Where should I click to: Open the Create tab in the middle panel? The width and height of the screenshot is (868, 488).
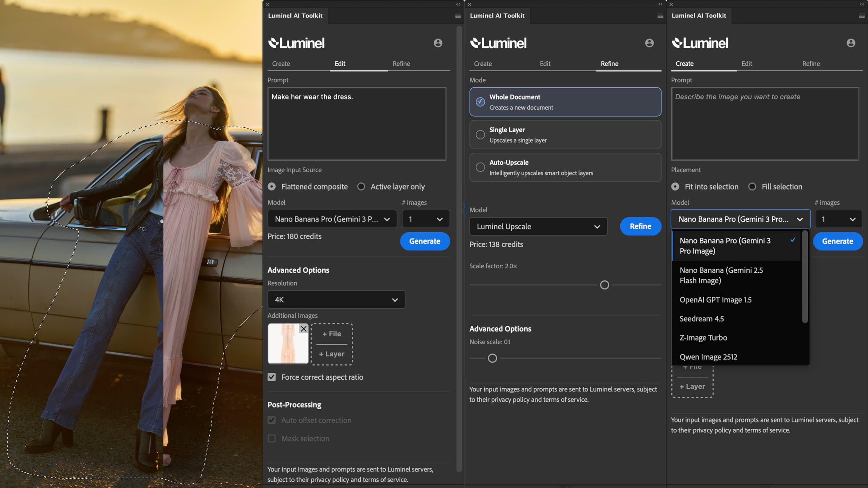[483, 64]
